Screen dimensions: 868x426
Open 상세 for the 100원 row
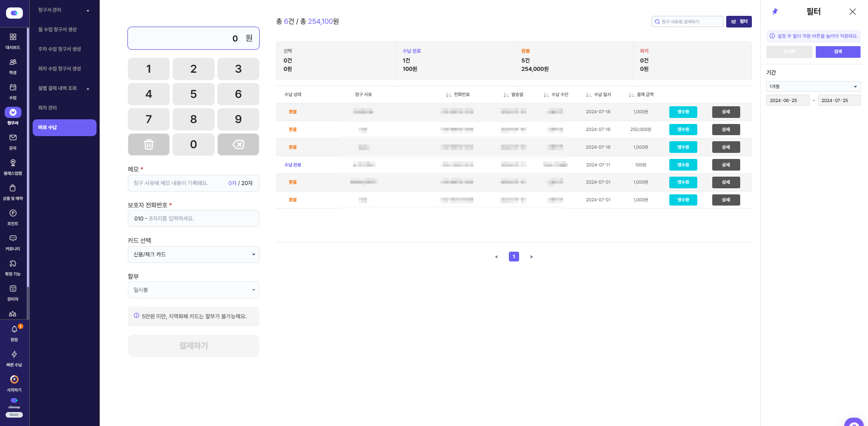point(726,165)
